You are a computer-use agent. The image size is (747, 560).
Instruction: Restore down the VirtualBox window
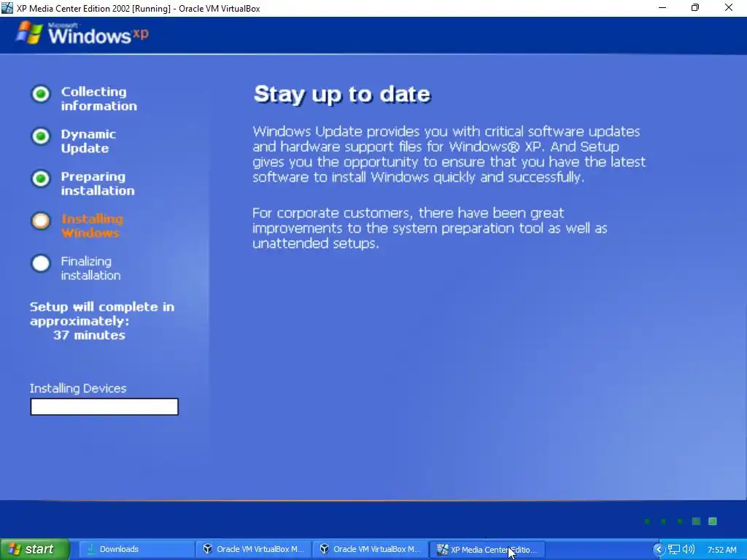click(695, 8)
